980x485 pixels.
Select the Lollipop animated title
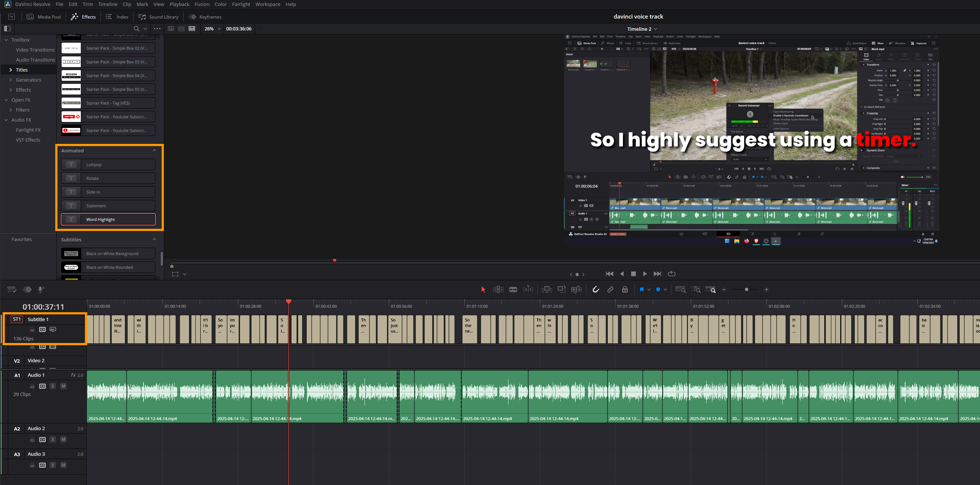pyautogui.click(x=108, y=165)
